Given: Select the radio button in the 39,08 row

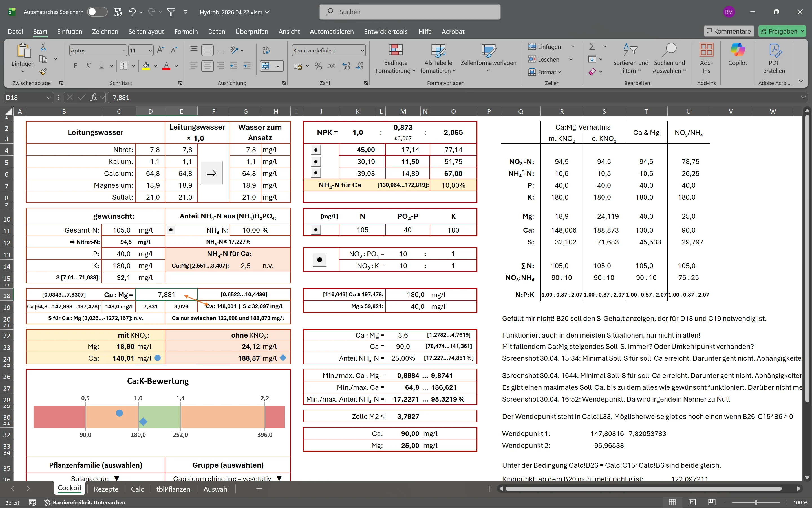Looking at the screenshot, I should pyautogui.click(x=316, y=173).
